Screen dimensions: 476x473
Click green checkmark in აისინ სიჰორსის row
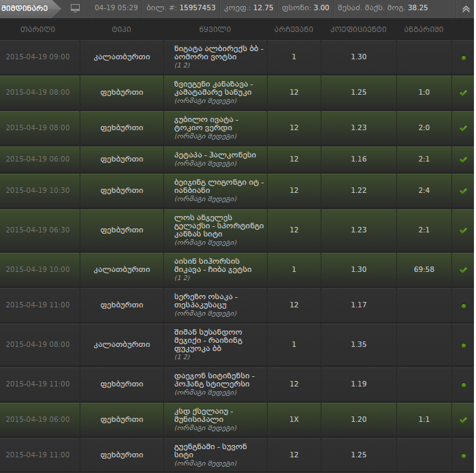click(463, 270)
